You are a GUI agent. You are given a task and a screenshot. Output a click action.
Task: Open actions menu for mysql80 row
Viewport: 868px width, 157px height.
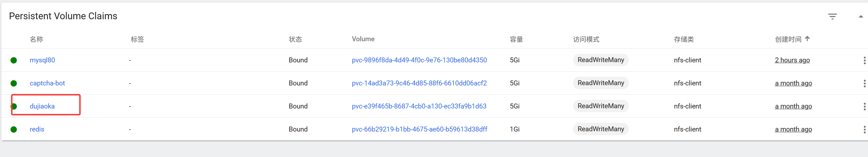point(864,60)
